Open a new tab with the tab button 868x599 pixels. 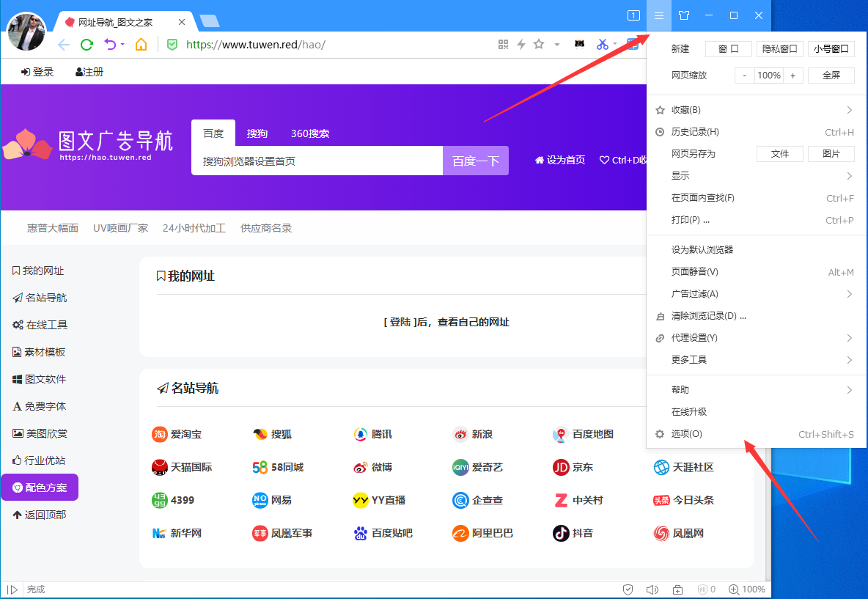coord(209,21)
